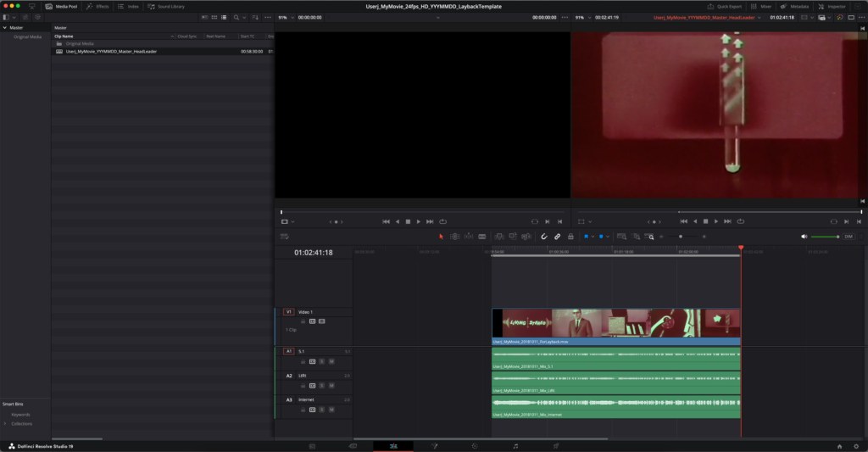Viewport: 868px width, 452px height.
Task: Open the Inspector panel
Action: (x=832, y=6)
